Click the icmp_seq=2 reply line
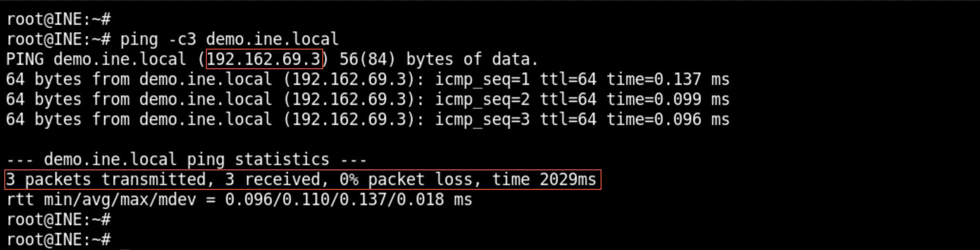The image size is (980, 250). [367, 99]
